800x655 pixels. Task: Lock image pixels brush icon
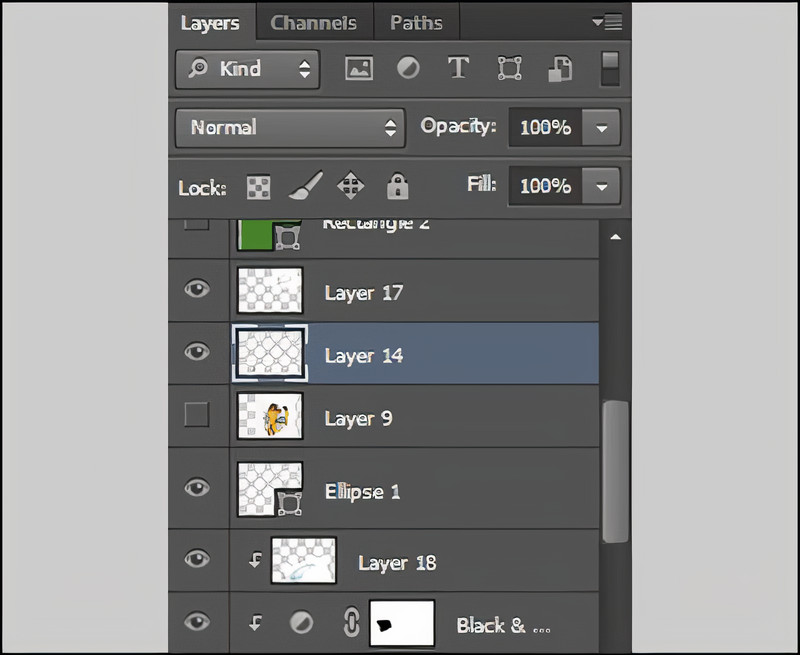coord(305,186)
